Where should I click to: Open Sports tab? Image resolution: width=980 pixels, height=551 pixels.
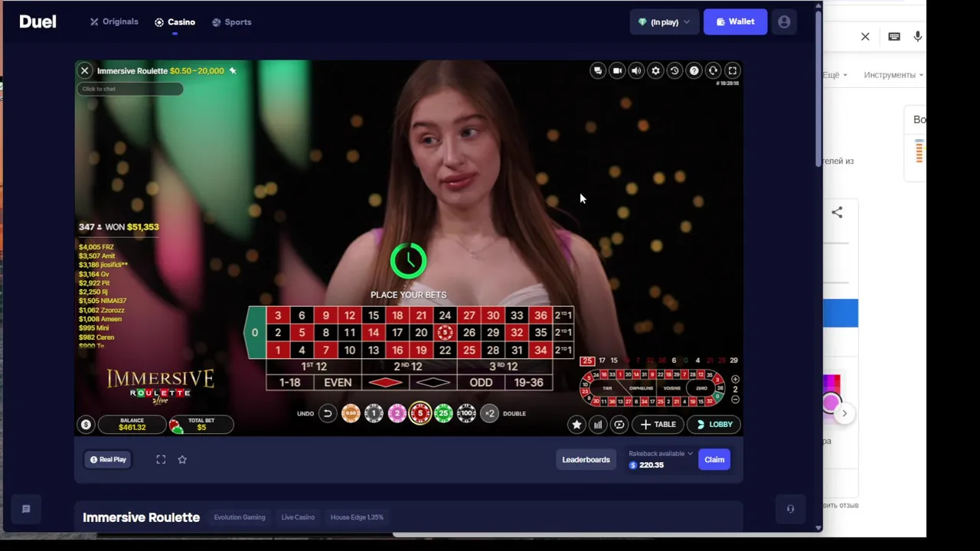point(231,22)
